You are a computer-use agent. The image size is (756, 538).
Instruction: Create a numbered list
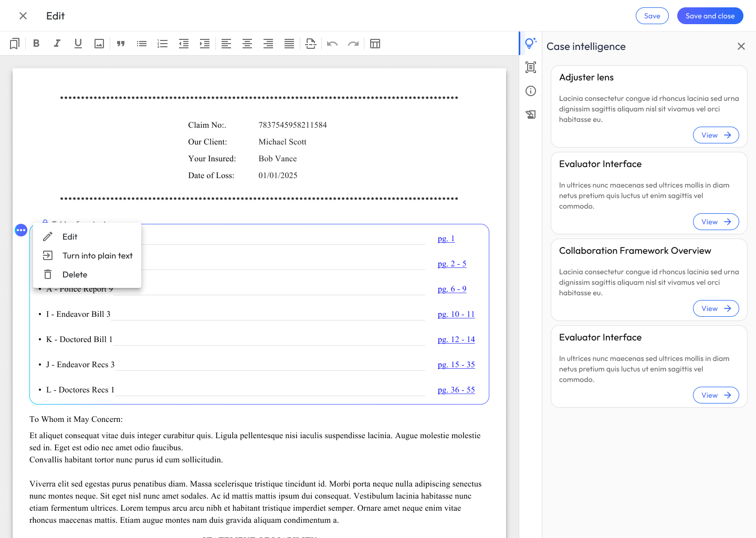pos(163,44)
